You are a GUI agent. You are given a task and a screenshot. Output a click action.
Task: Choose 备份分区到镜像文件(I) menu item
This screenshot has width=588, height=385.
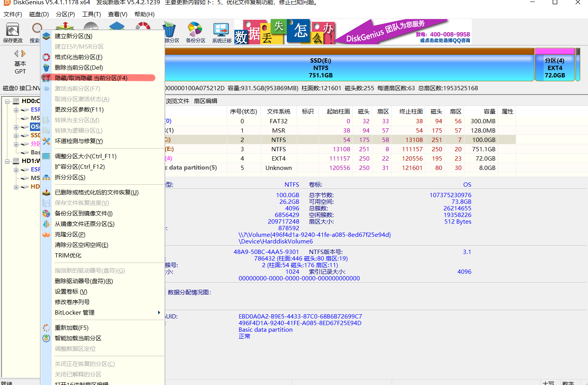[84, 213]
